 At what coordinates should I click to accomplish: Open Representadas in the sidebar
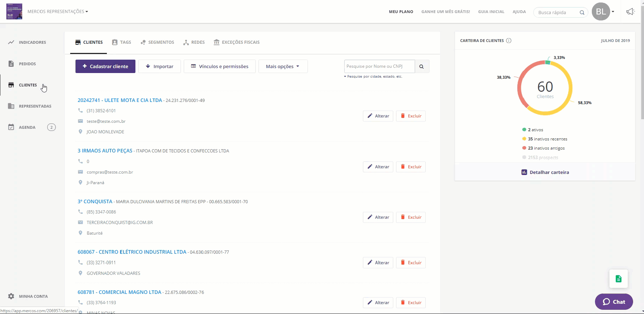(x=35, y=106)
